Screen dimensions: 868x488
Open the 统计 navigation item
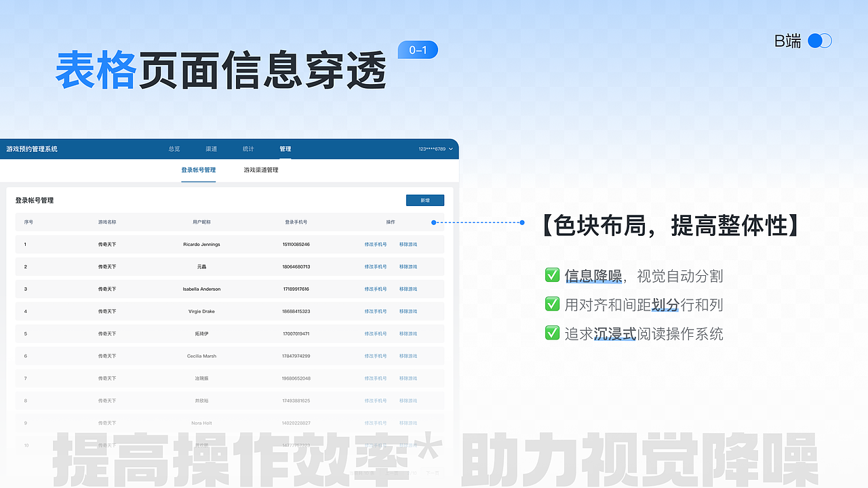(248, 148)
